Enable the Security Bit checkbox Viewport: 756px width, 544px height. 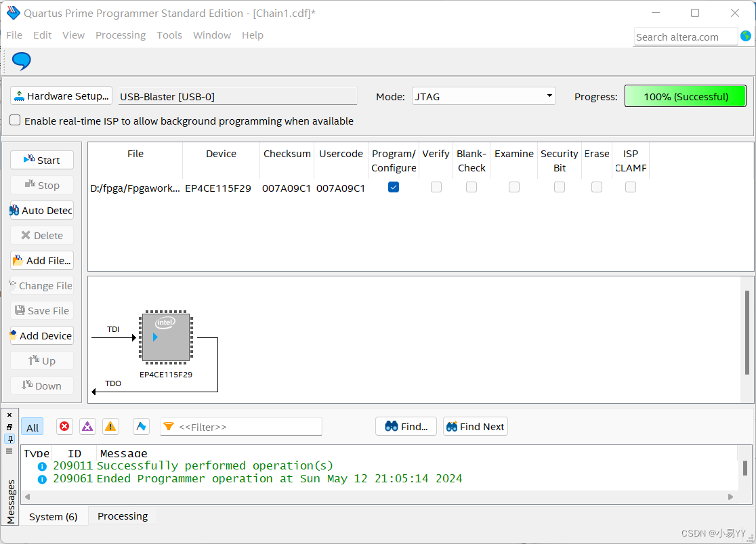[x=560, y=187]
